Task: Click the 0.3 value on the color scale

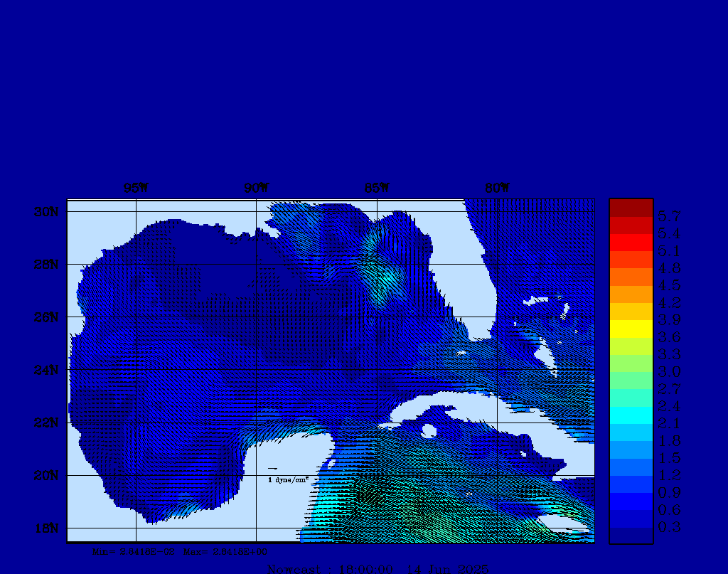Action: coord(669,527)
